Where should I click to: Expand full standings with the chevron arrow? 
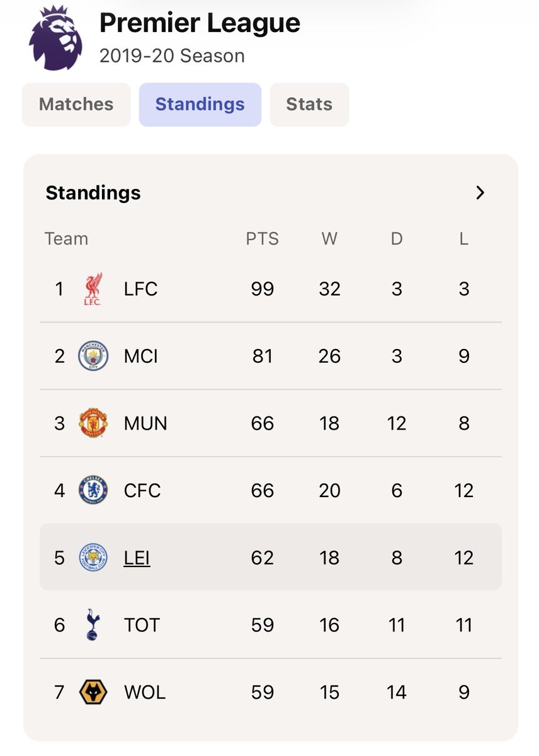click(480, 193)
